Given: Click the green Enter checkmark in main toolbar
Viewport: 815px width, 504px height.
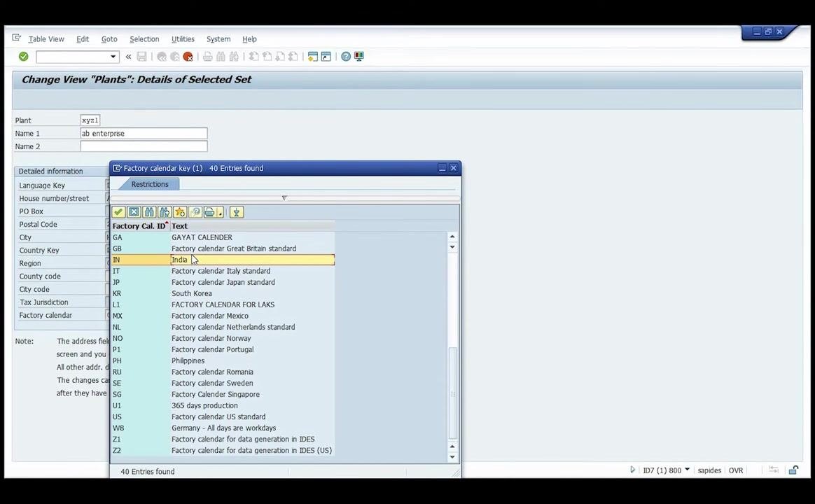Looking at the screenshot, I should (23, 56).
